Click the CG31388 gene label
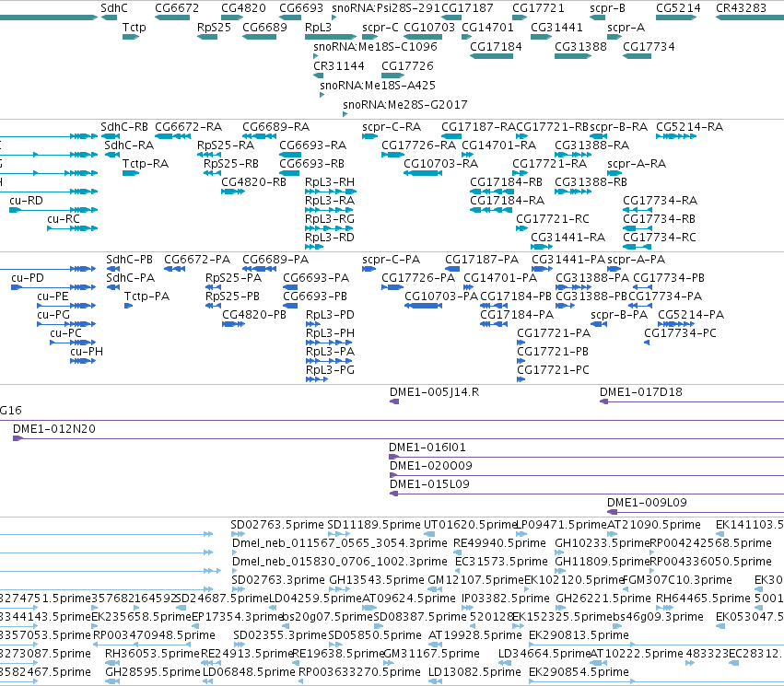 tap(580, 46)
